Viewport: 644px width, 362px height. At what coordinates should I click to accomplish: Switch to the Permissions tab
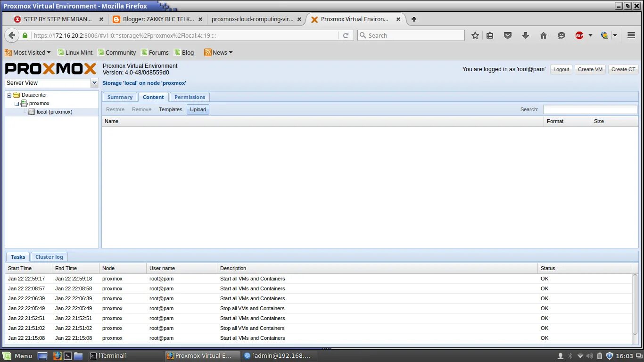point(190,97)
